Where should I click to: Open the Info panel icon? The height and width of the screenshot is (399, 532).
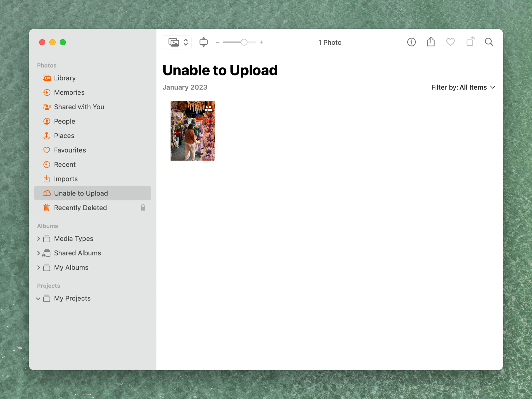coord(411,42)
